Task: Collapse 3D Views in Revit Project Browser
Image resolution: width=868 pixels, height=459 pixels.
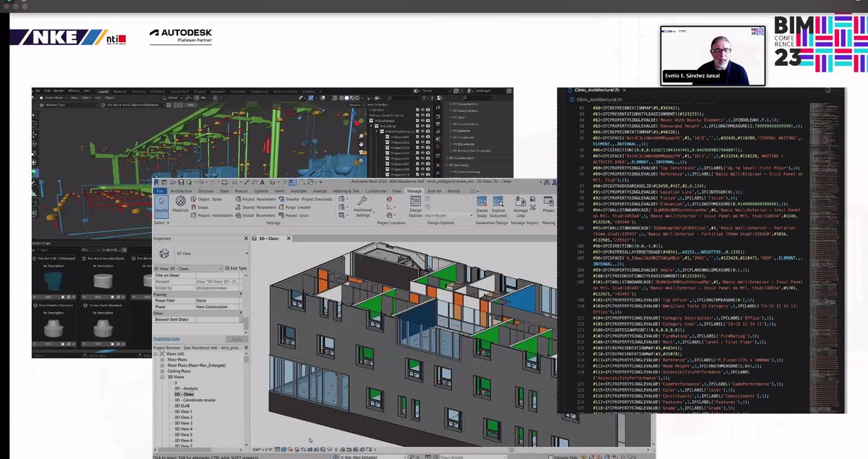Action: [163, 377]
